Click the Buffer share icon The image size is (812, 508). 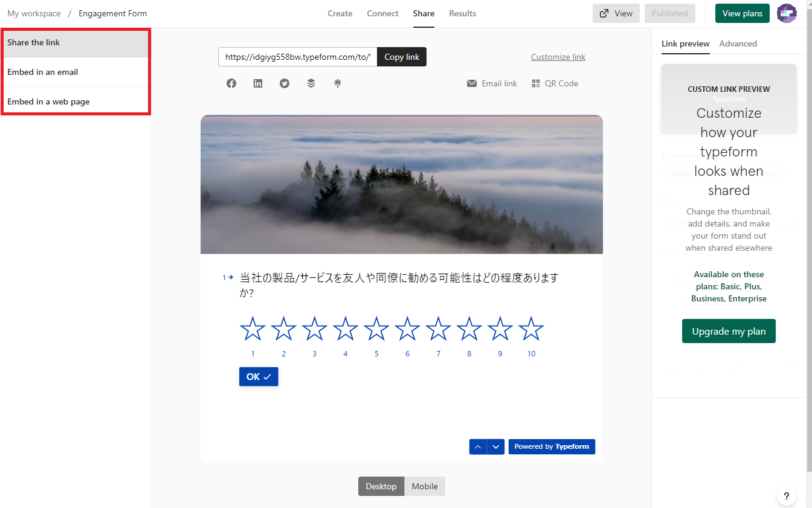click(x=311, y=84)
